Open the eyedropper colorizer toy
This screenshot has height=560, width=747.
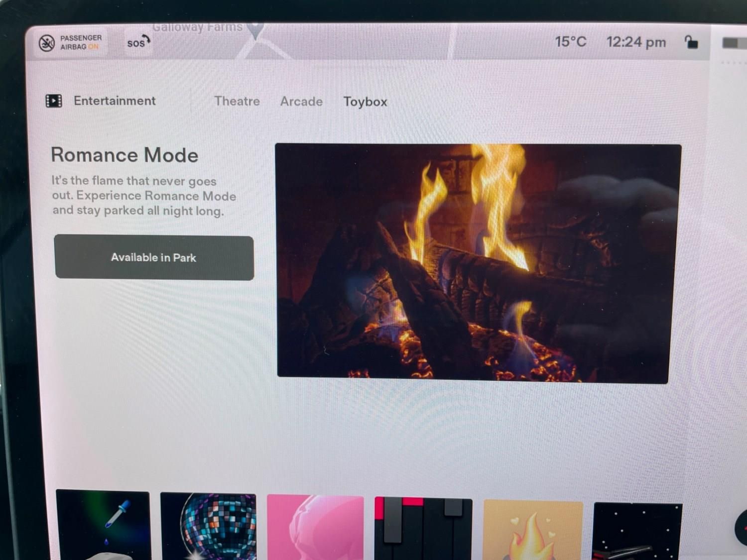[103, 525]
